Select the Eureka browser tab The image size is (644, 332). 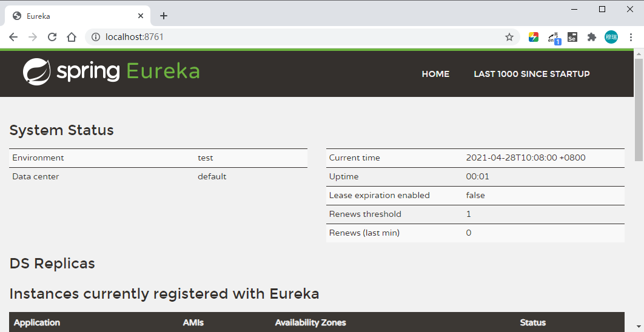tap(78, 16)
